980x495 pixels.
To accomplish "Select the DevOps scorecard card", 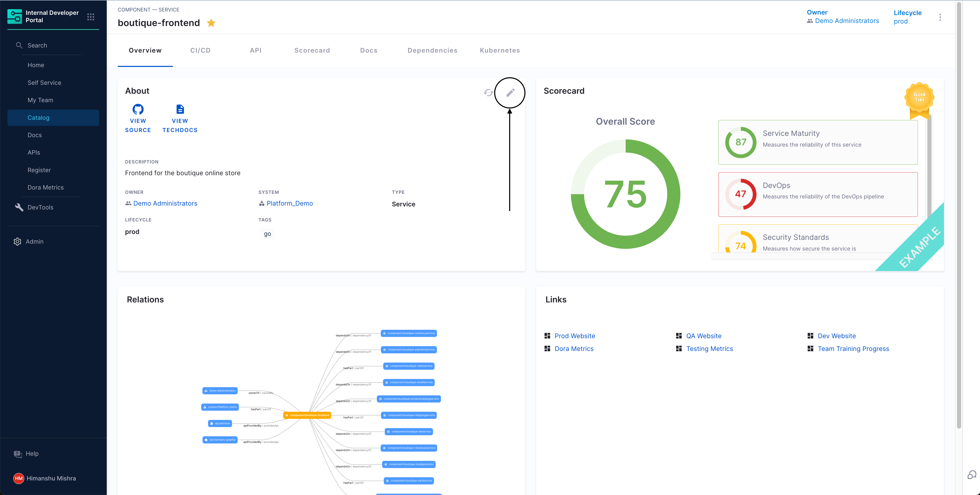I will click(x=818, y=194).
